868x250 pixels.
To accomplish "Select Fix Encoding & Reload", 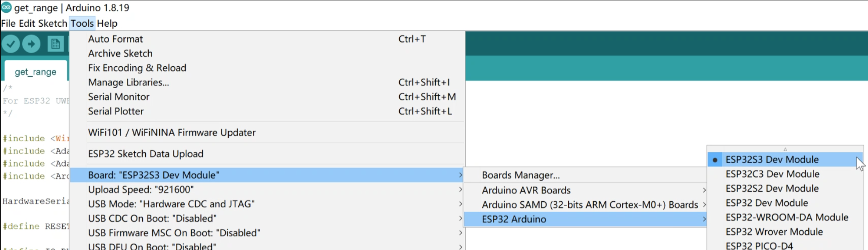I will pyautogui.click(x=267, y=68).
